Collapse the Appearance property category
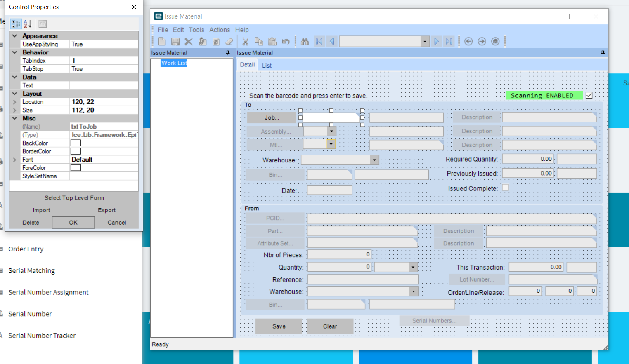The height and width of the screenshot is (364, 629). (14, 36)
